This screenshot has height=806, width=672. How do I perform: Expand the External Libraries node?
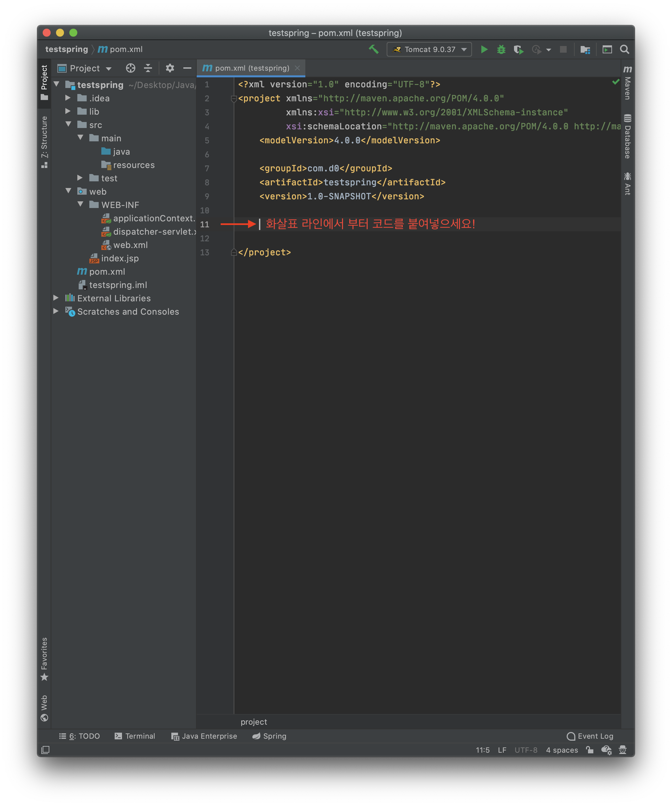click(x=56, y=298)
